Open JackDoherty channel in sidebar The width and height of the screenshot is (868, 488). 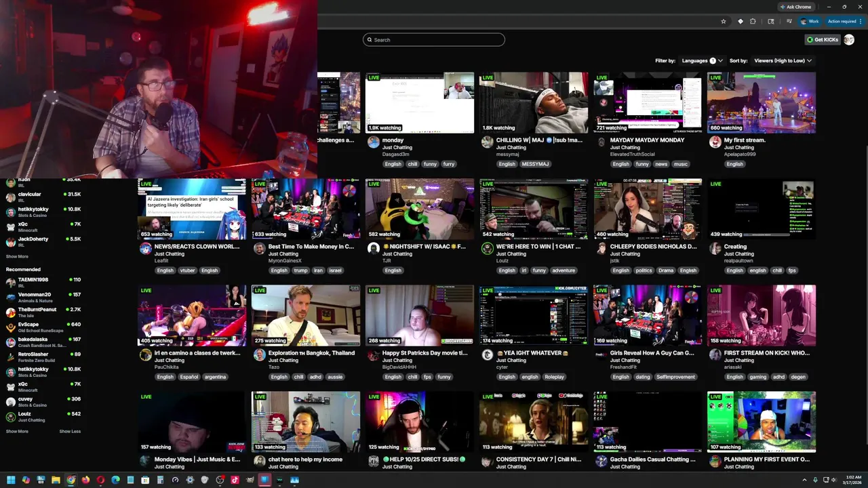(43, 241)
